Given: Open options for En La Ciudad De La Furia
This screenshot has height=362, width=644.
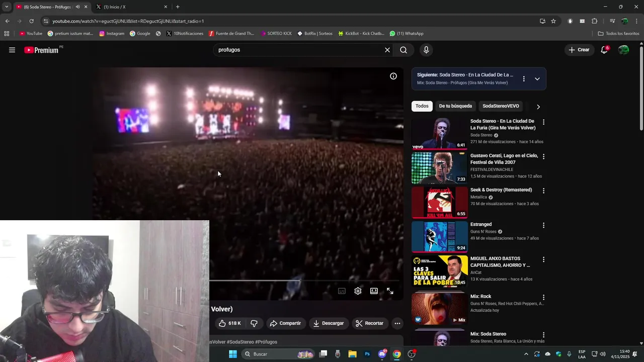Looking at the screenshot, I should point(543,122).
